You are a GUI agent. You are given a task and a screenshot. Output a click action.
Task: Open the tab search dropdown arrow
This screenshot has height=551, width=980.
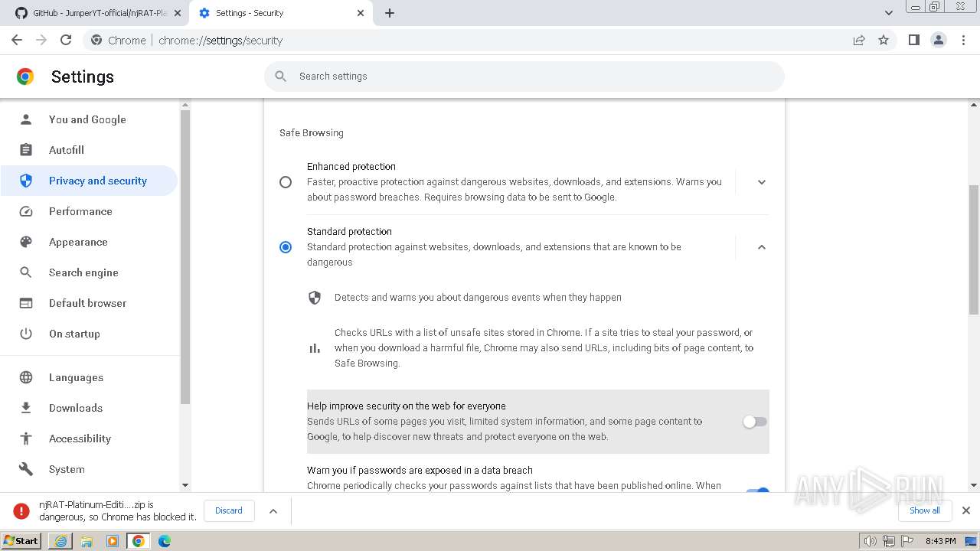point(889,13)
